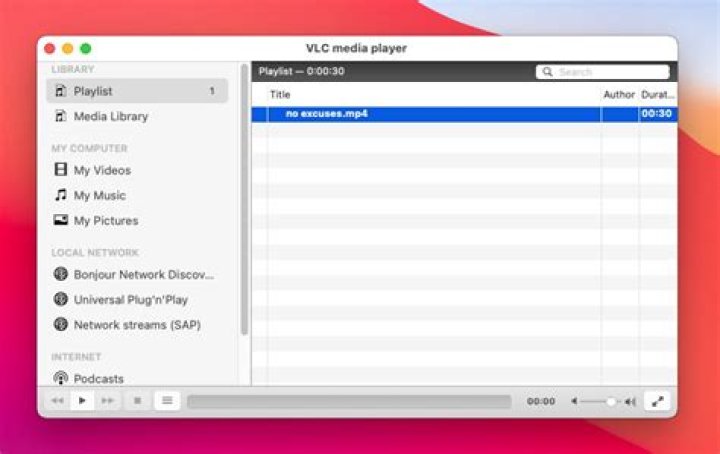Minimize VLC window with yellow button
The image size is (720, 454).
pyautogui.click(x=68, y=49)
